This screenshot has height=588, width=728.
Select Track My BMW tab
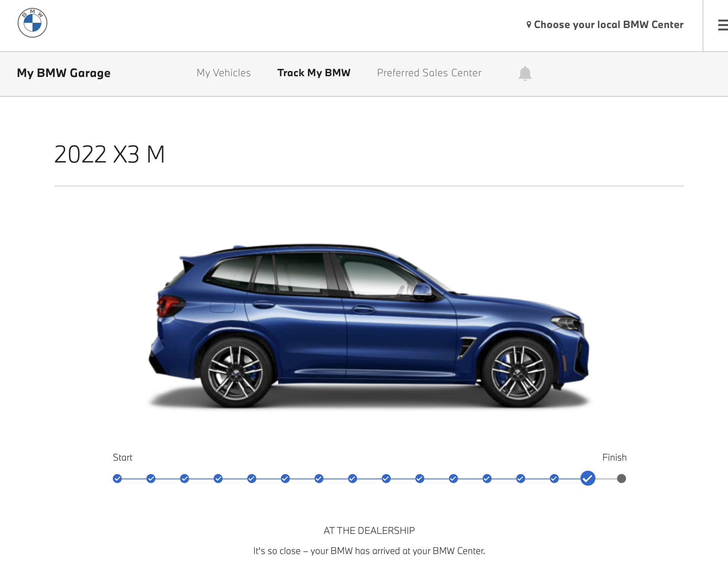[x=314, y=73]
